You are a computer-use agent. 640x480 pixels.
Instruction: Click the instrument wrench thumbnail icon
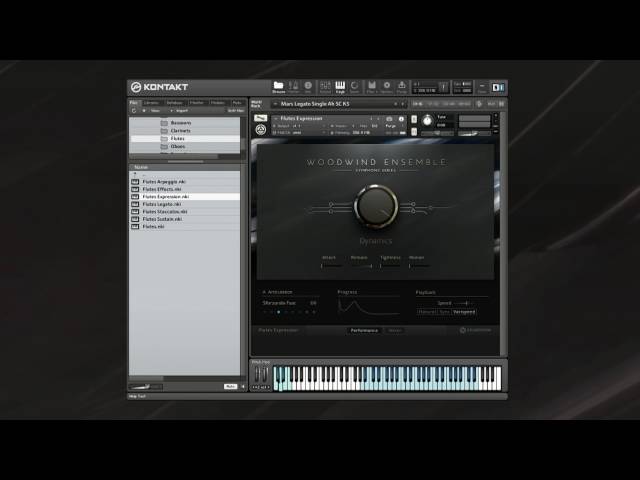point(260,118)
